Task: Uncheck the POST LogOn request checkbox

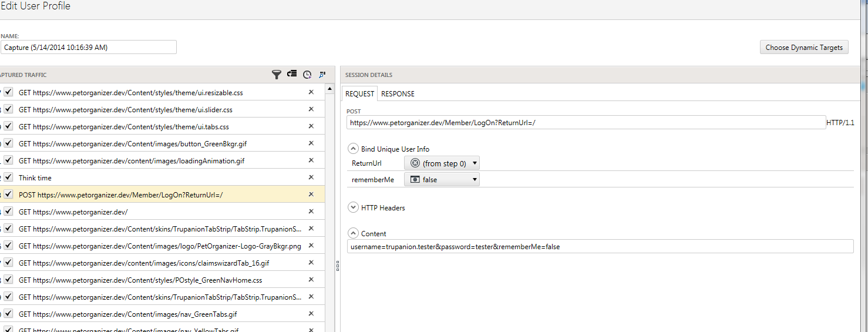Action: click(9, 194)
